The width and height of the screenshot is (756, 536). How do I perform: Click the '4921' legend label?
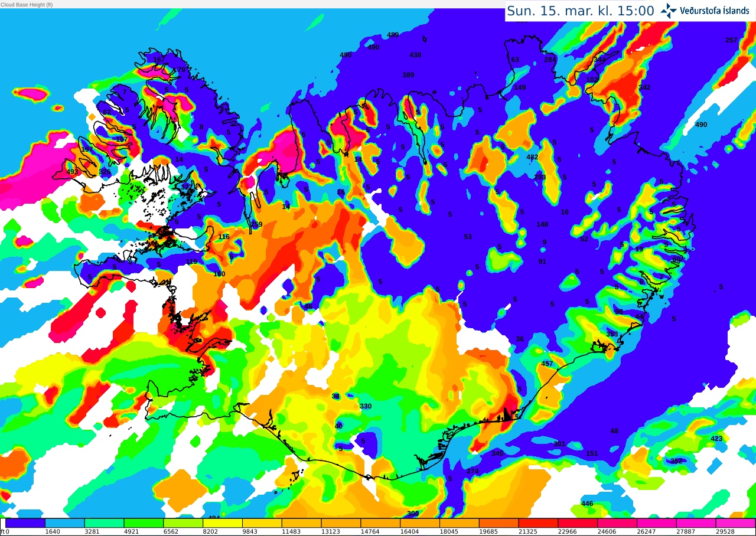[131, 532]
